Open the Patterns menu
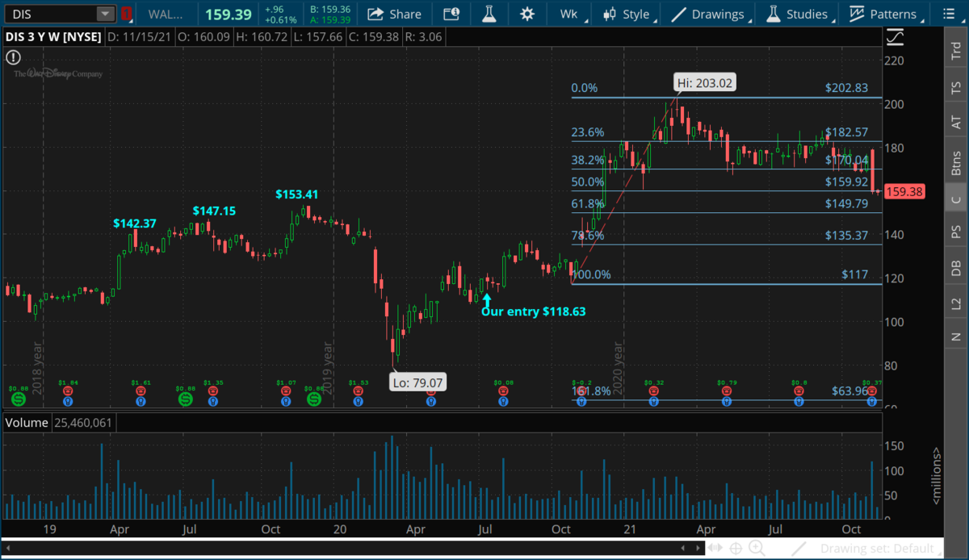Viewport: 969px width, 560px height. [x=883, y=14]
